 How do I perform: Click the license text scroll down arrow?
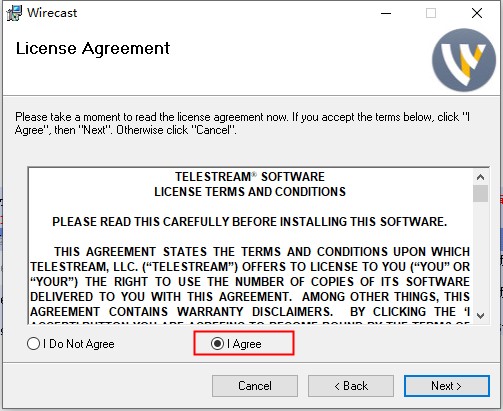480,315
